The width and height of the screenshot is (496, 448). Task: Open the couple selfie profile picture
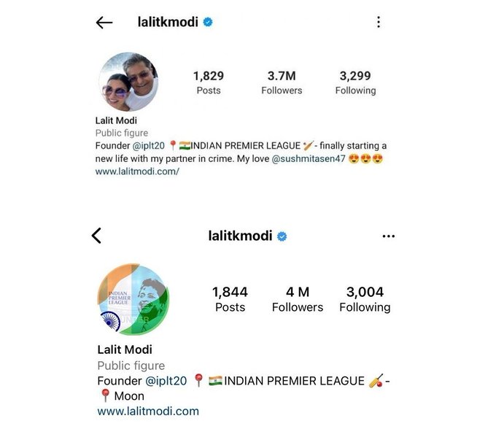pos(128,82)
